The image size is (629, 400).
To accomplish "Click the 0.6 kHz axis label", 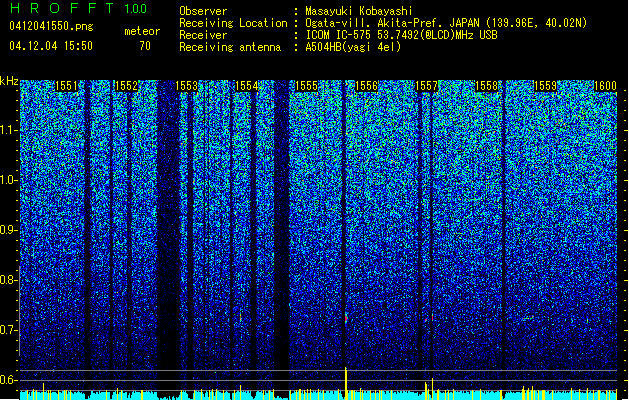I will coord(9,380).
